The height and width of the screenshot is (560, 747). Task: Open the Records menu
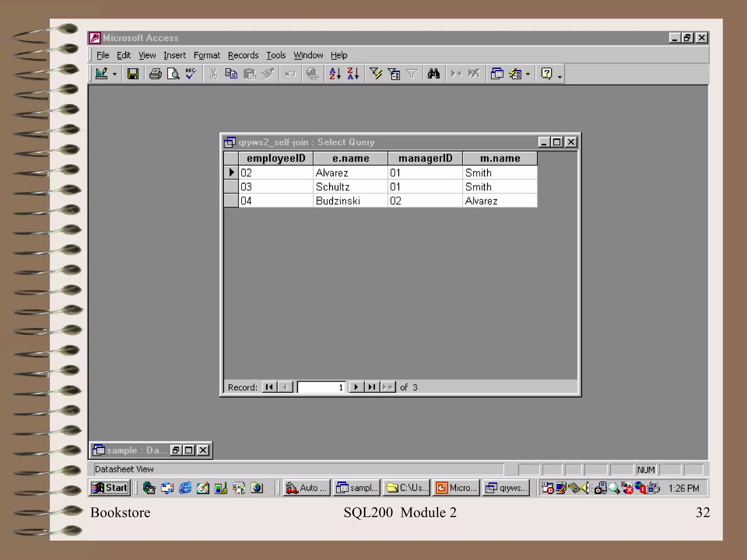243,55
